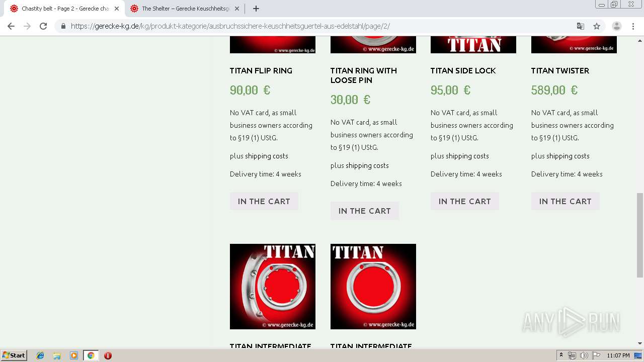This screenshot has height=362, width=644.
Task: Click 'plus shipping costs' under Titan Side Lock
Action: [460, 156]
